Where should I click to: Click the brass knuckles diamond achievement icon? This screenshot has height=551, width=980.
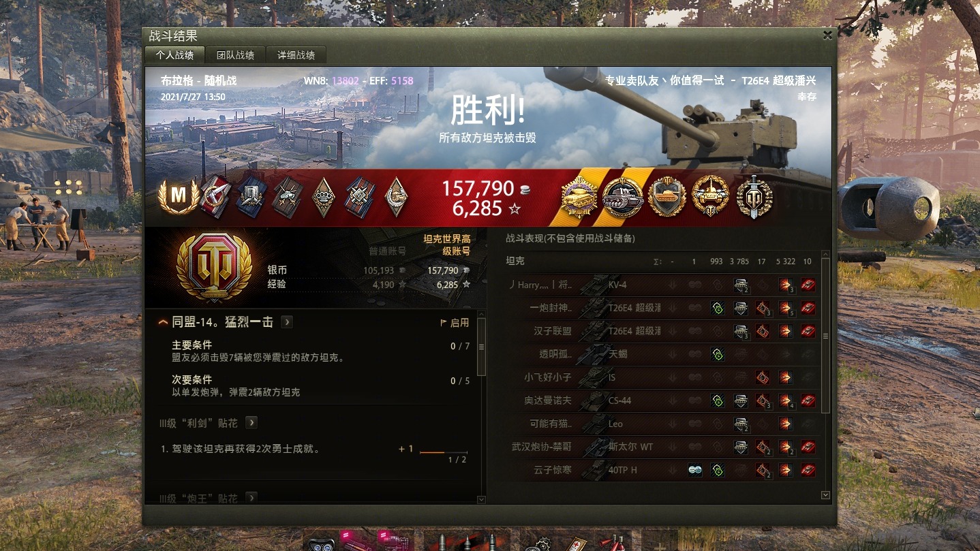323,197
